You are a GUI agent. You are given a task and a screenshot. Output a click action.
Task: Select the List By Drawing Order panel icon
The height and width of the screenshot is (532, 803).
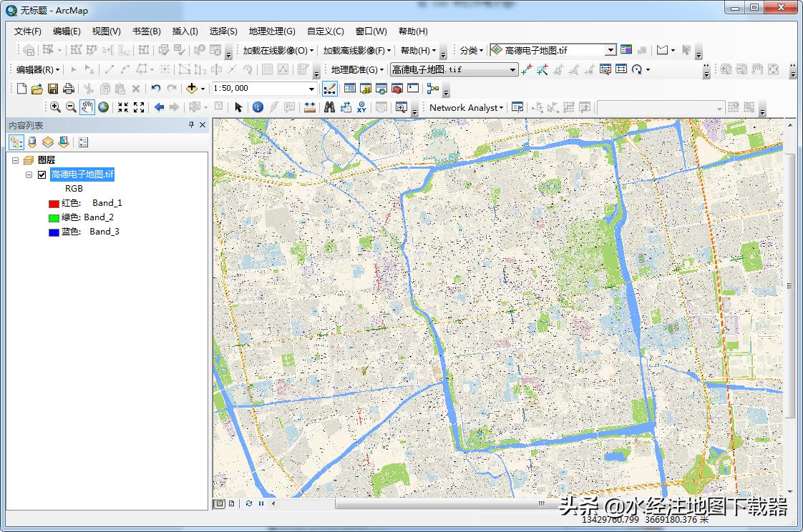pos(15,142)
